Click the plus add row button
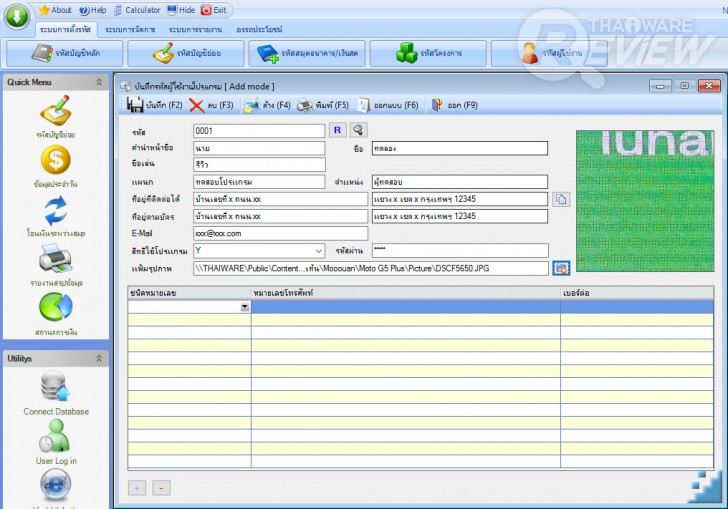Viewport: 728px width, 509px height. click(x=137, y=488)
